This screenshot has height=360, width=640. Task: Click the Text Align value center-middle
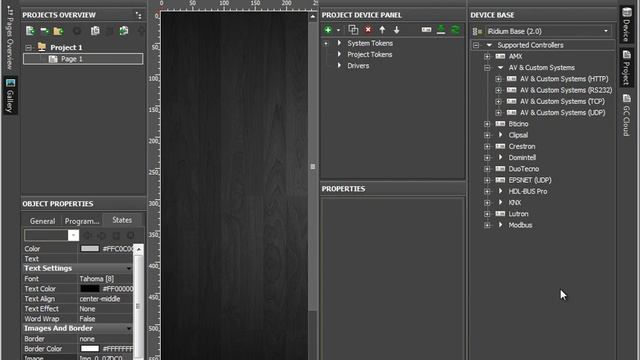(100, 299)
